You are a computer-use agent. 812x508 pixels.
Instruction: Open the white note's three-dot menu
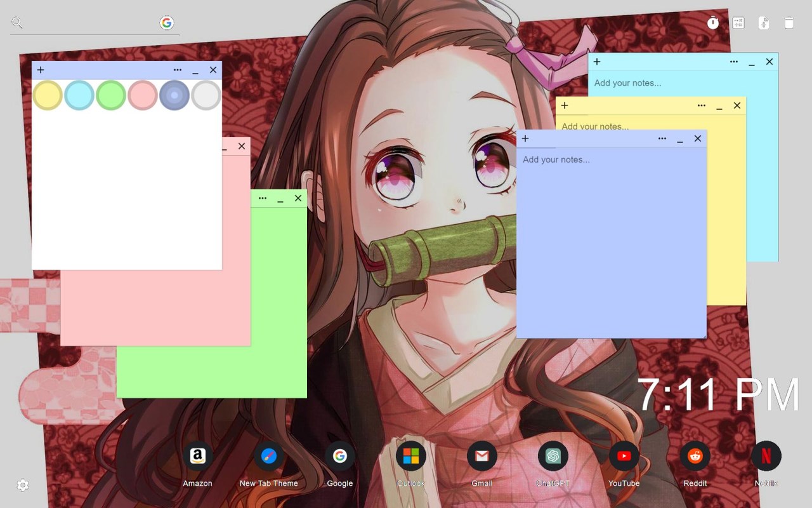pyautogui.click(x=178, y=70)
